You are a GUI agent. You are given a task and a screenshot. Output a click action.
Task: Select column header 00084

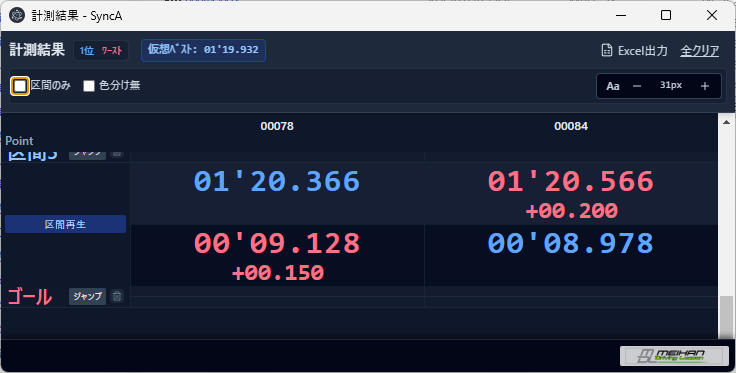point(571,126)
